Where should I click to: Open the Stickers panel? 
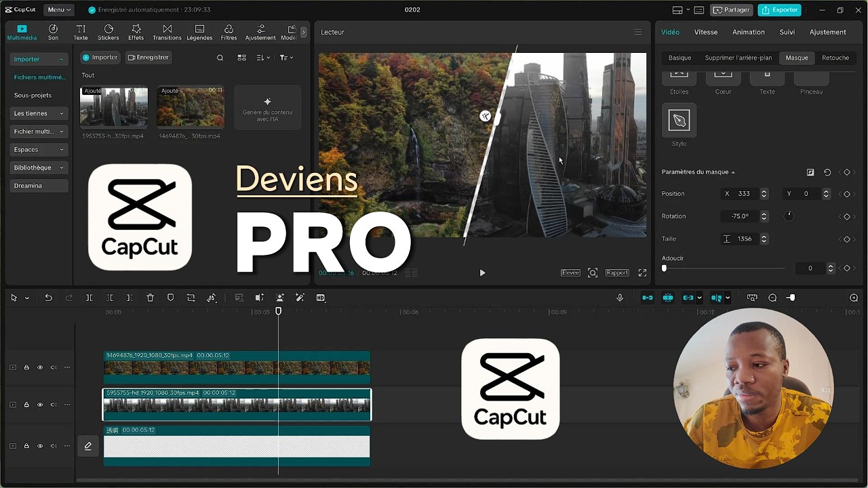tap(108, 33)
